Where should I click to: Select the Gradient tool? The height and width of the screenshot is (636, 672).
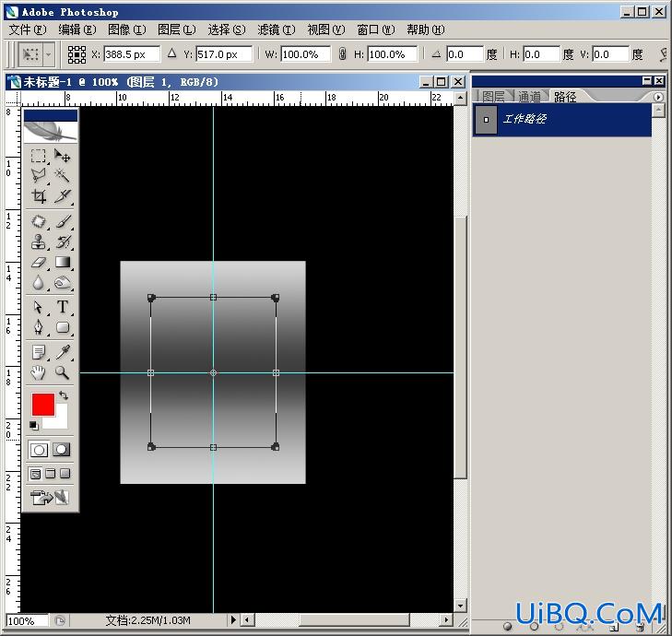(63, 262)
